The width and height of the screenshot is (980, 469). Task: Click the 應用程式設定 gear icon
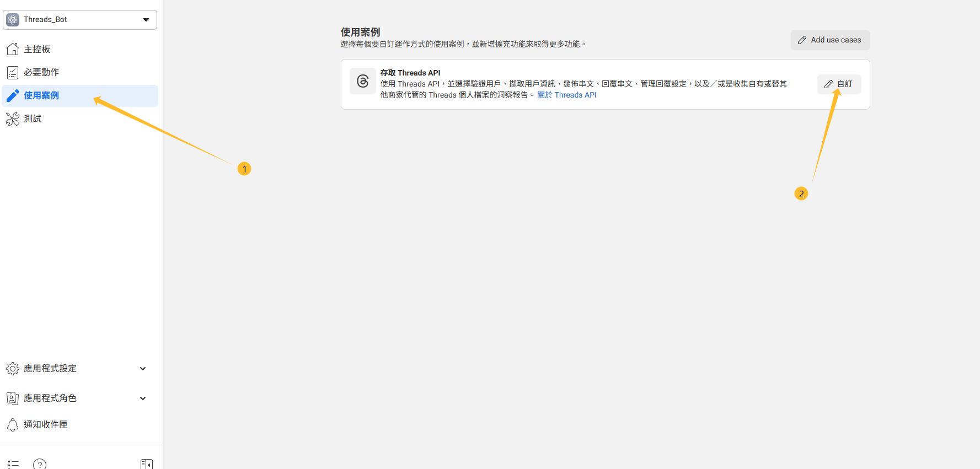(13, 368)
